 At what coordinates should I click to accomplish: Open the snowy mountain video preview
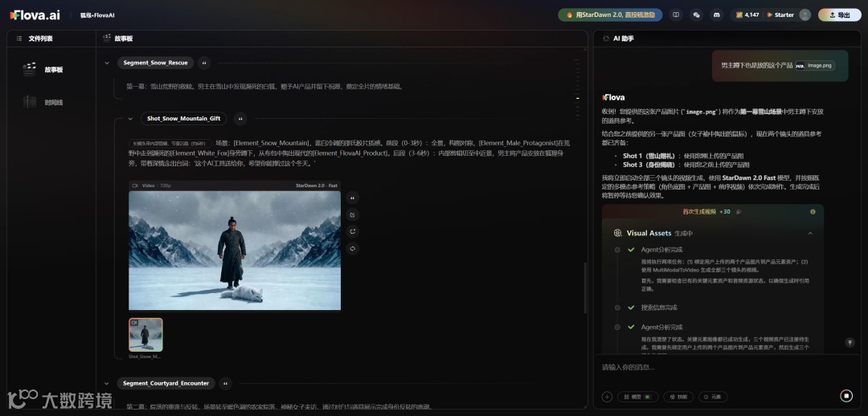click(x=235, y=251)
